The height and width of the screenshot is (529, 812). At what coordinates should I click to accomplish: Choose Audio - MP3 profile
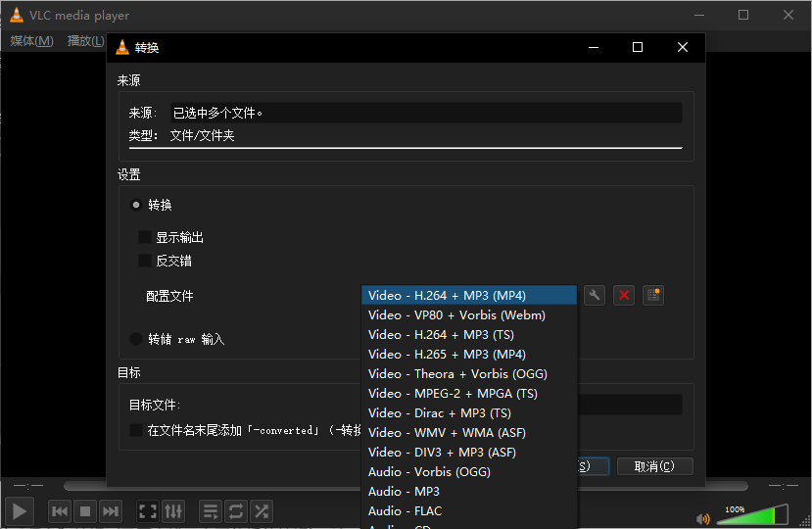coord(468,492)
